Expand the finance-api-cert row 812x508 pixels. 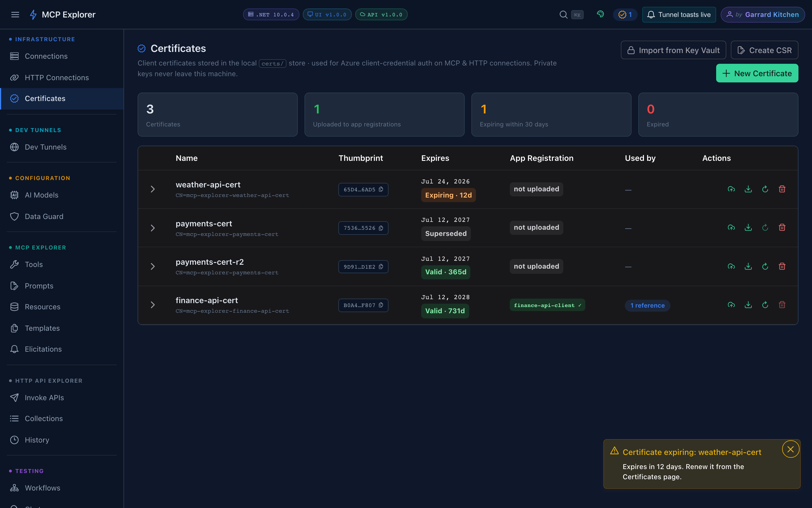point(153,305)
